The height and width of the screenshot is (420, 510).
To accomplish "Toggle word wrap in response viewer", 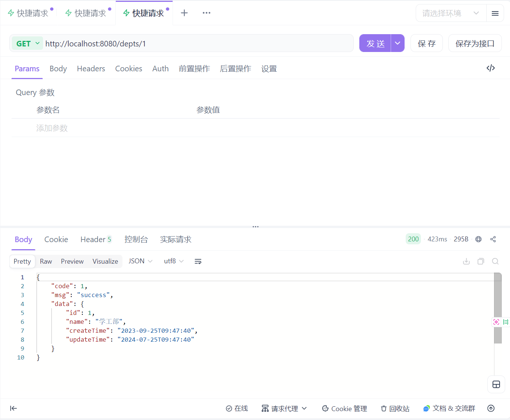I will point(198,261).
